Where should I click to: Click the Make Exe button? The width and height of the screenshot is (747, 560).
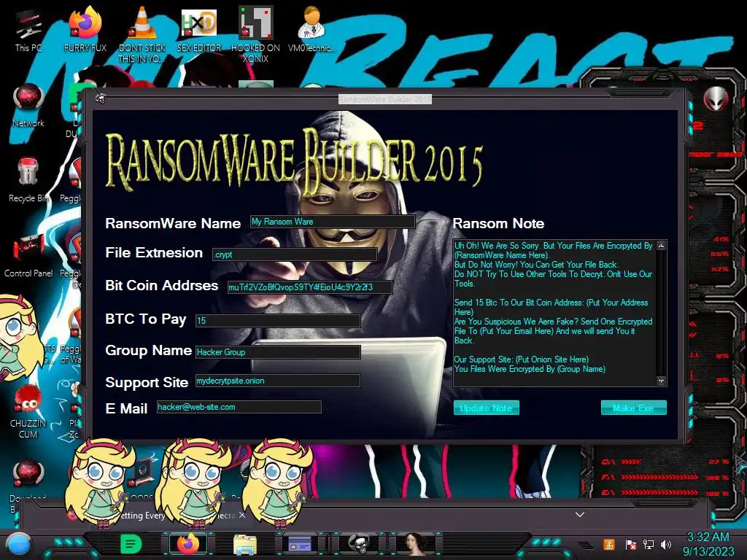tap(633, 408)
